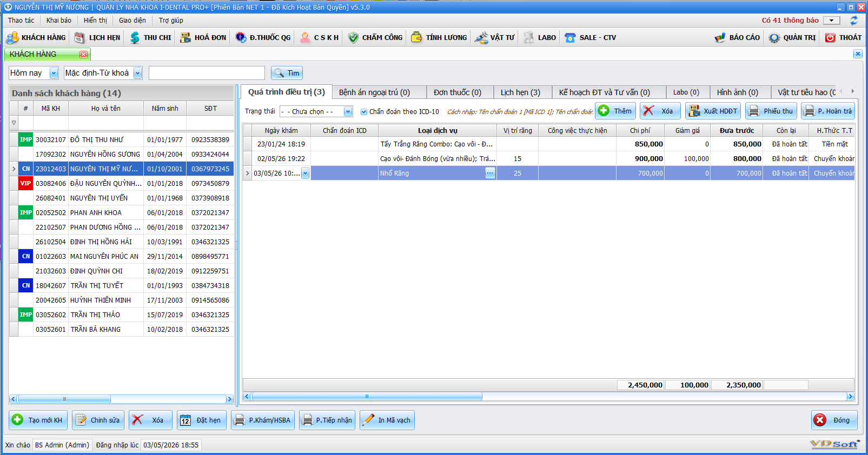This screenshot has width=868, height=455.
Task: Select customer ĐỖ THỊ THU NHƯ row
Action: (x=122, y=139)
